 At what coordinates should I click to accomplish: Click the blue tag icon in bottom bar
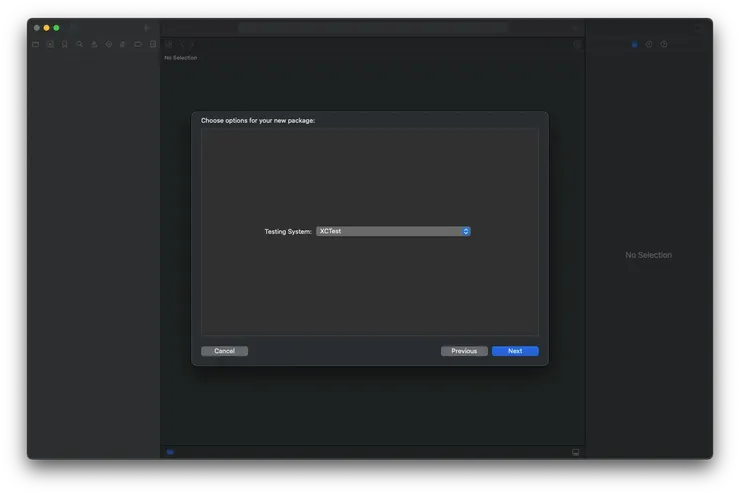(x=170, y=452)
